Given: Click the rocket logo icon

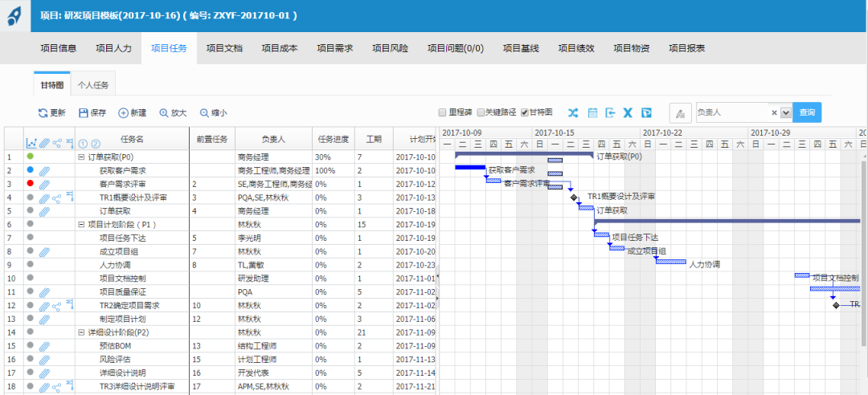Looking at the screenshot, I should pyautogui.click(x=15, y=16).
